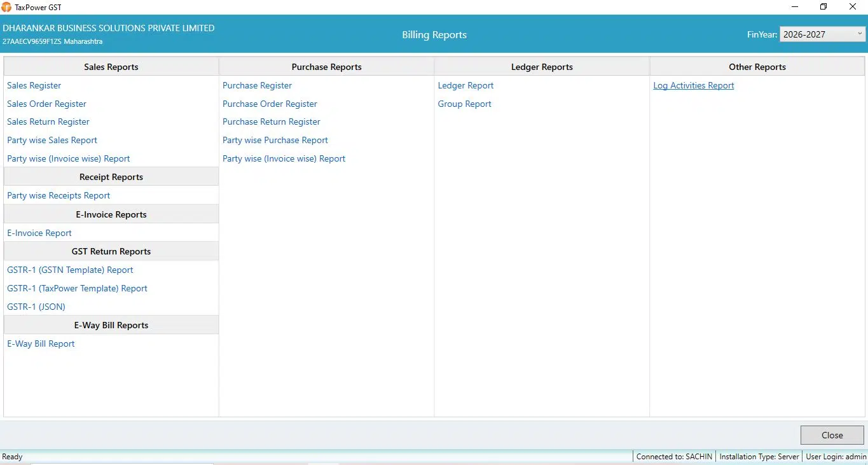The width and height of the screenshot is (868, 465).
Task: Open the E-Invoice Report link
Action: (39, 233)
